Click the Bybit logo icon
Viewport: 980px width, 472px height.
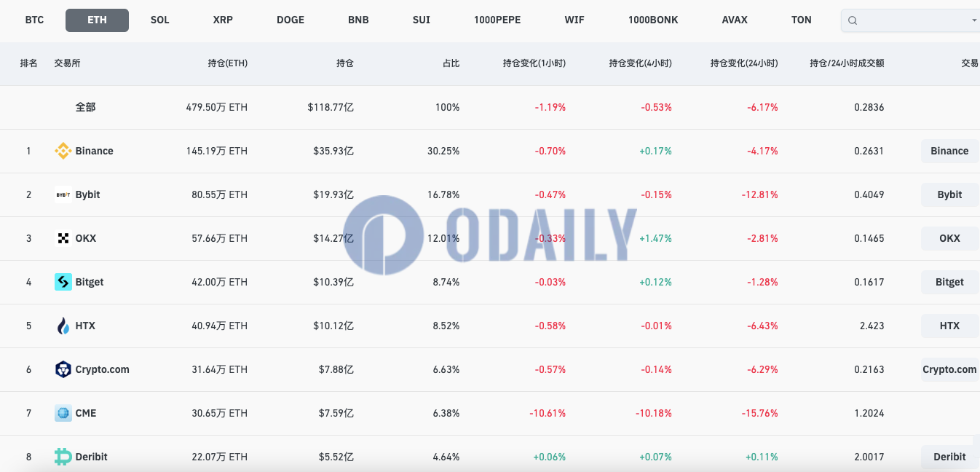point(63,194)
